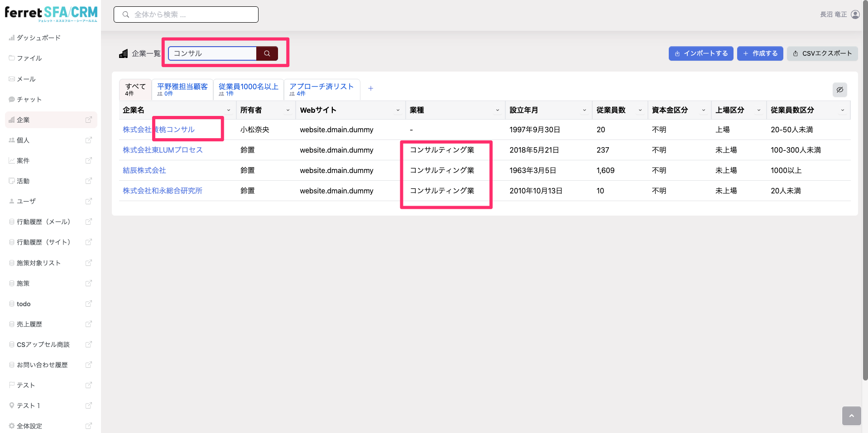Open 行動履歴（サイト） external link icon
The height and width of the screenshot is (433, 868).
point(89,242)
